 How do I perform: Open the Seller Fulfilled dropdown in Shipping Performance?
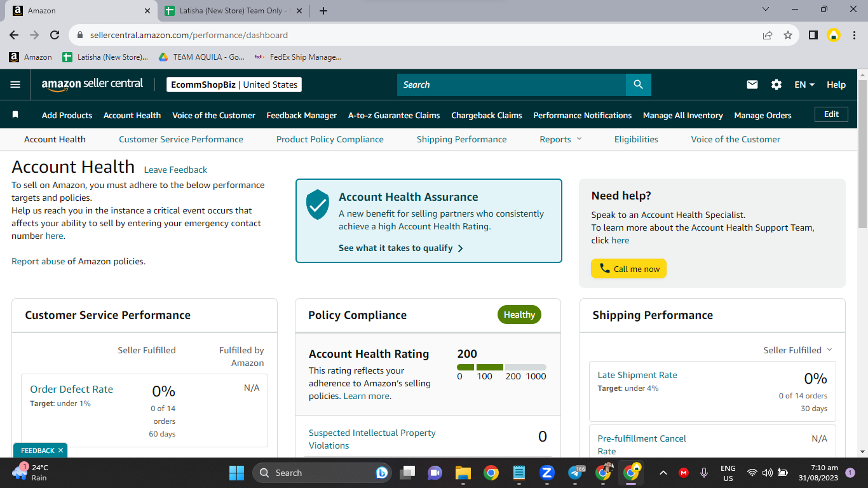797,350
